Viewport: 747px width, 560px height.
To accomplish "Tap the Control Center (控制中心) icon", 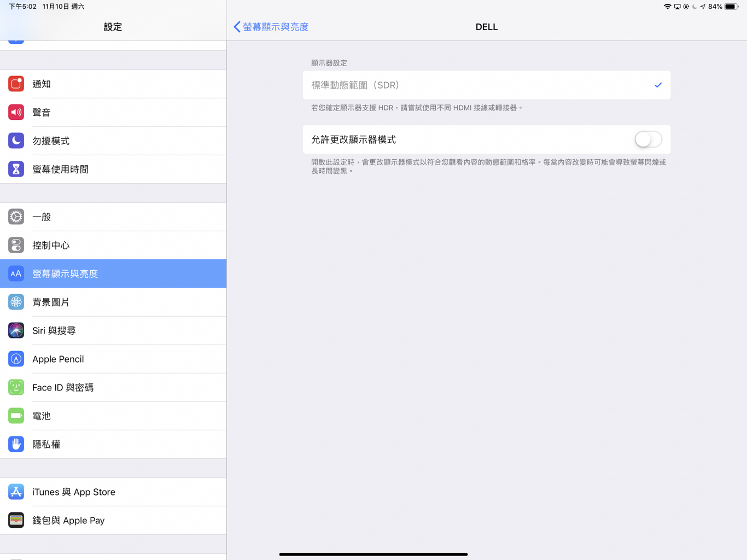I will (16, 245).
